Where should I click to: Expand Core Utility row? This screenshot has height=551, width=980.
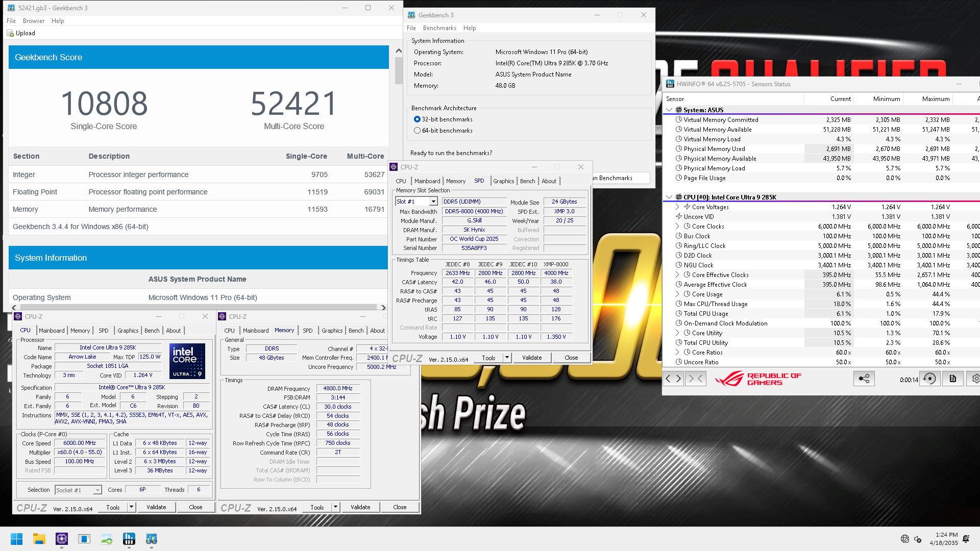[677, 333]
